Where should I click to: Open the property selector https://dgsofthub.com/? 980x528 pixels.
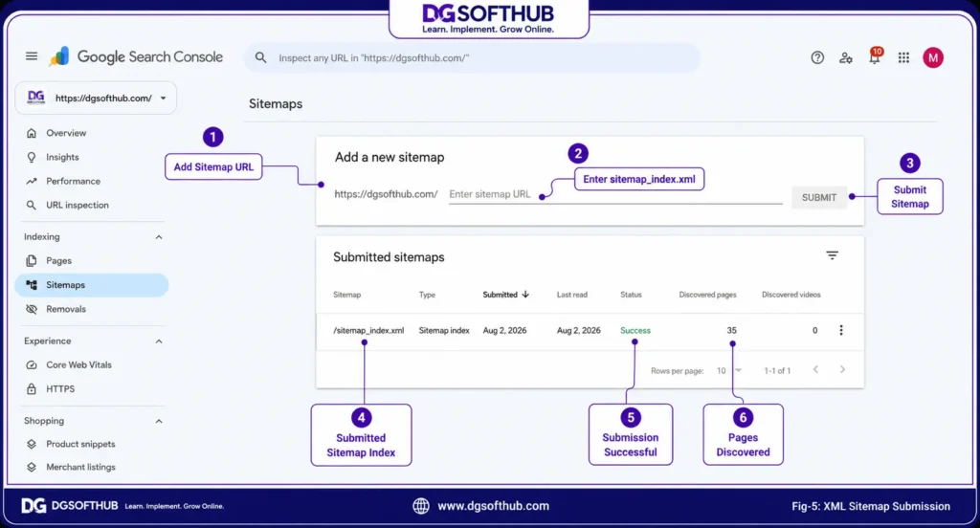tap(96, 99)
